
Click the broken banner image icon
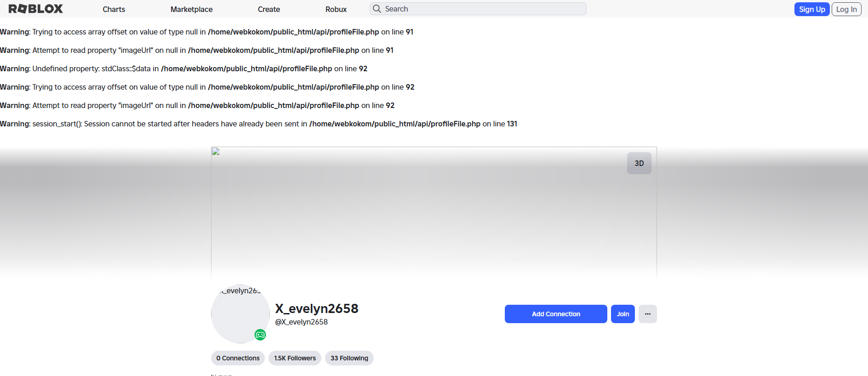click(216, 151)
